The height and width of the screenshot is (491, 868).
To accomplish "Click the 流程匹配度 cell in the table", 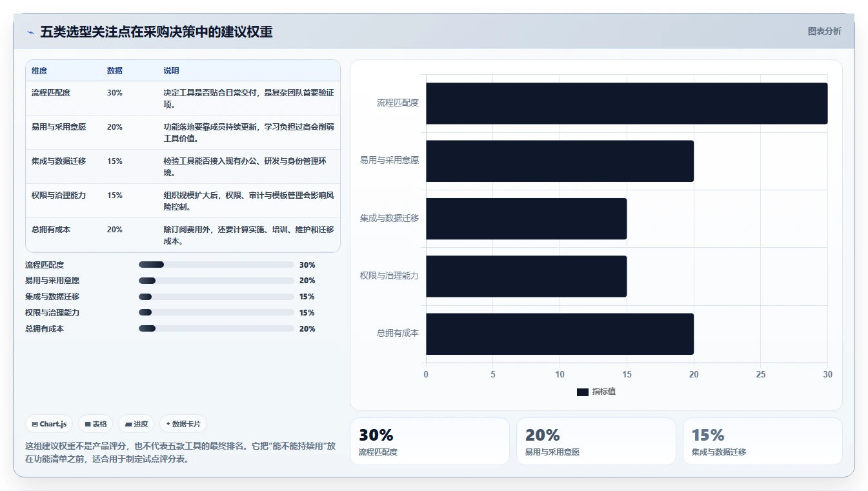I will coord(51,93).
